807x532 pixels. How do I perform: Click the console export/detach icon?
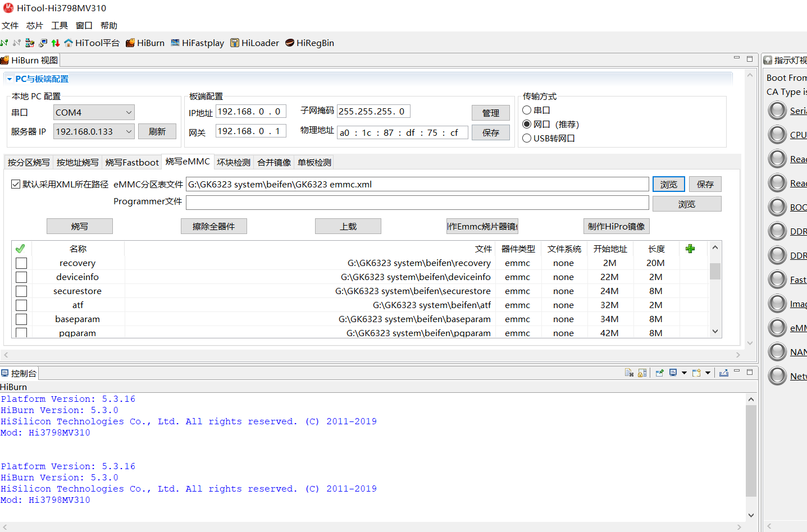click(x=723, y=373)
